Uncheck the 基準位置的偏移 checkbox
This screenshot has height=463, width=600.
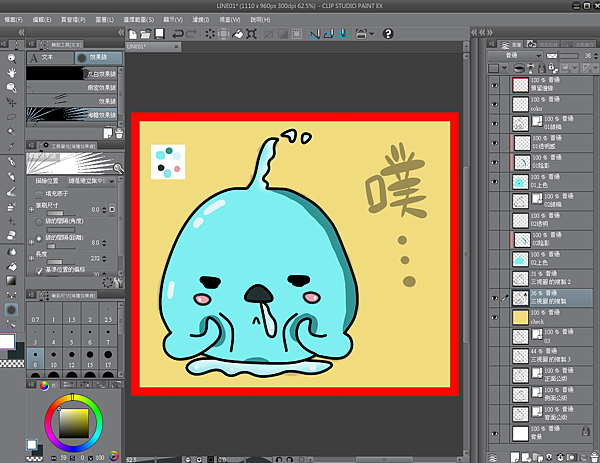click(40, 270)
